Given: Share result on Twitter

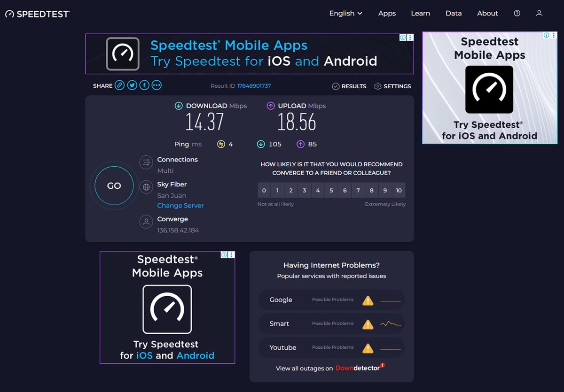Looking at the screenshot, I should point(132,85).
